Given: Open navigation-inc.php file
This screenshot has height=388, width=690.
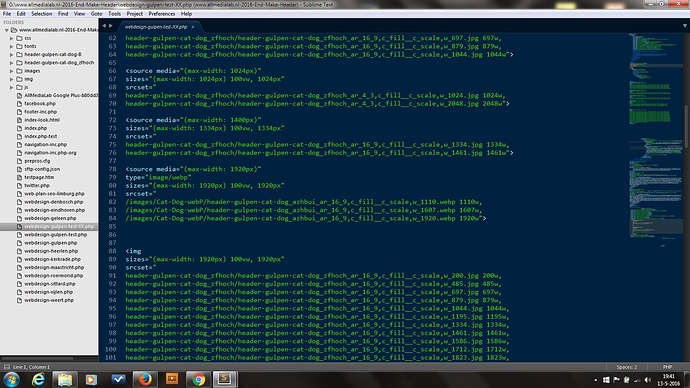Looking at the screenshot, I should [x=45, y=145].
